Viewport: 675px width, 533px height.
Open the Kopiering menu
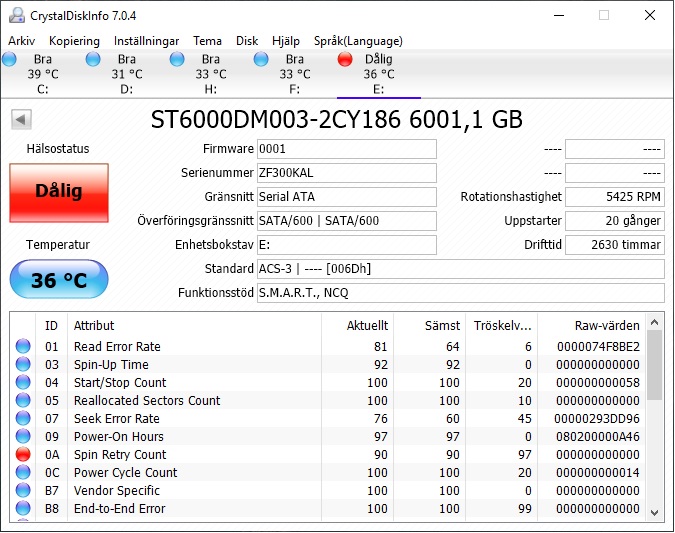[x=74, y=41]
